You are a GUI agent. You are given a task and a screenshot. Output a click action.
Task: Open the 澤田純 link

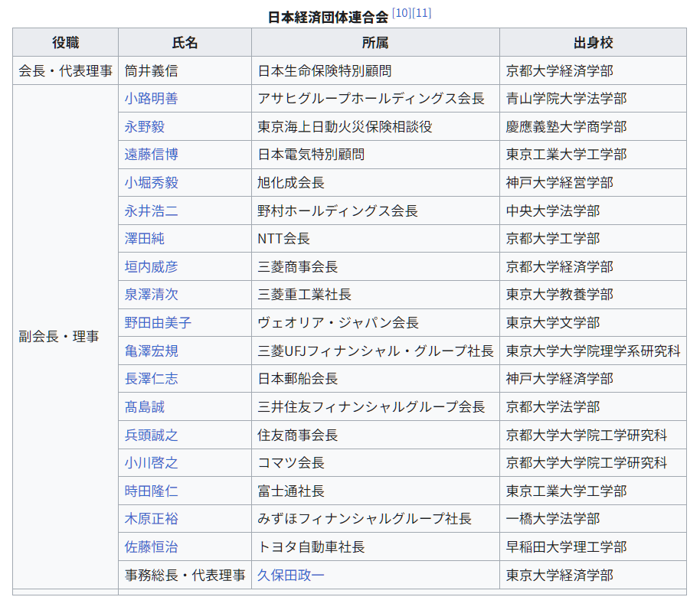click(144, 239)
